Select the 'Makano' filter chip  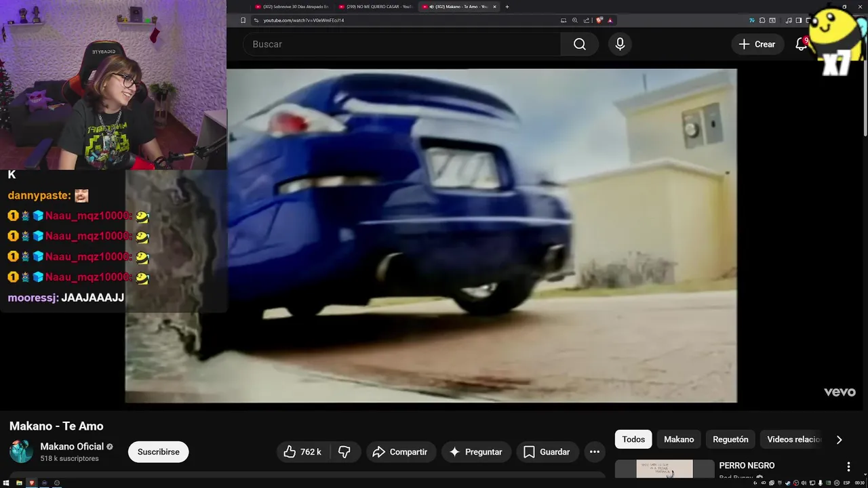pos(679,439)
